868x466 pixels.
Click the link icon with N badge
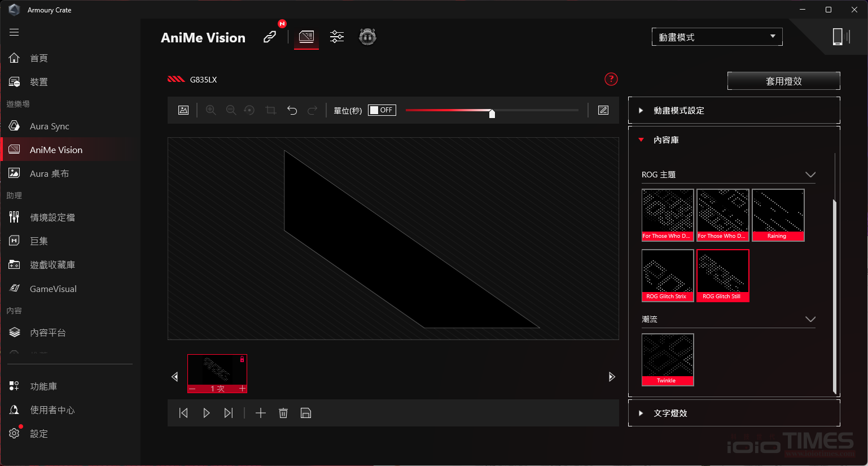coord(270,37)
